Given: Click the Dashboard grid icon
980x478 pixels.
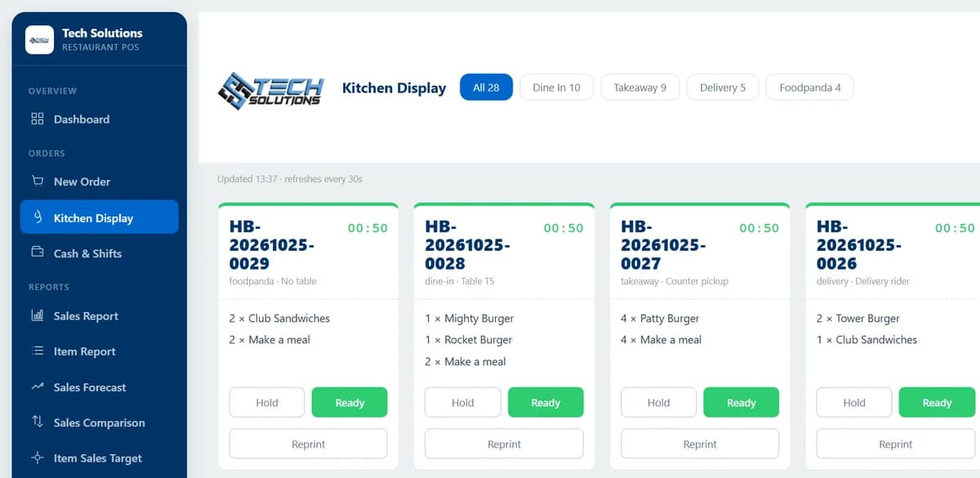Looking at the screenshot, I should (x=38, y=119).
